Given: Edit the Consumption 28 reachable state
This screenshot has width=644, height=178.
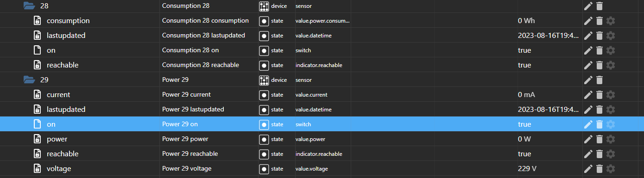Looking at the screenshot, I should click(x=588, y=65).
